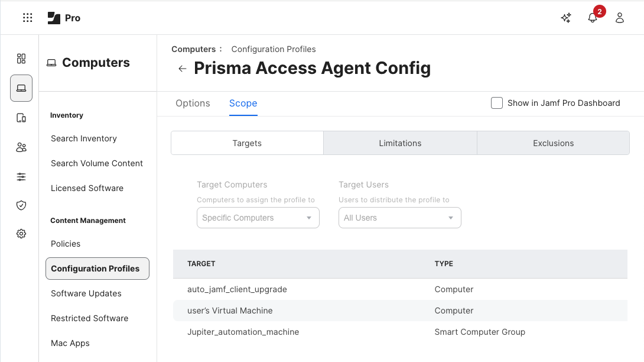644x362 pixels.
Task: Switch to the Limitations tab
Action: 400,143
